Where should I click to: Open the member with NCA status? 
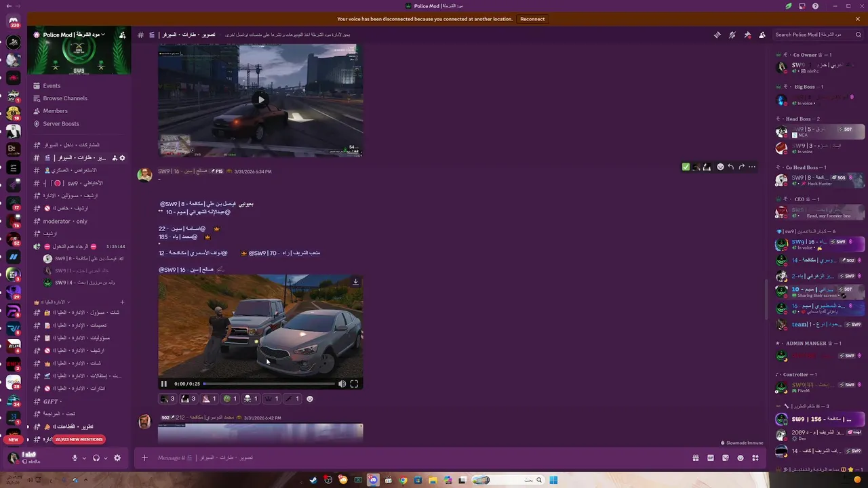point(820,131)
